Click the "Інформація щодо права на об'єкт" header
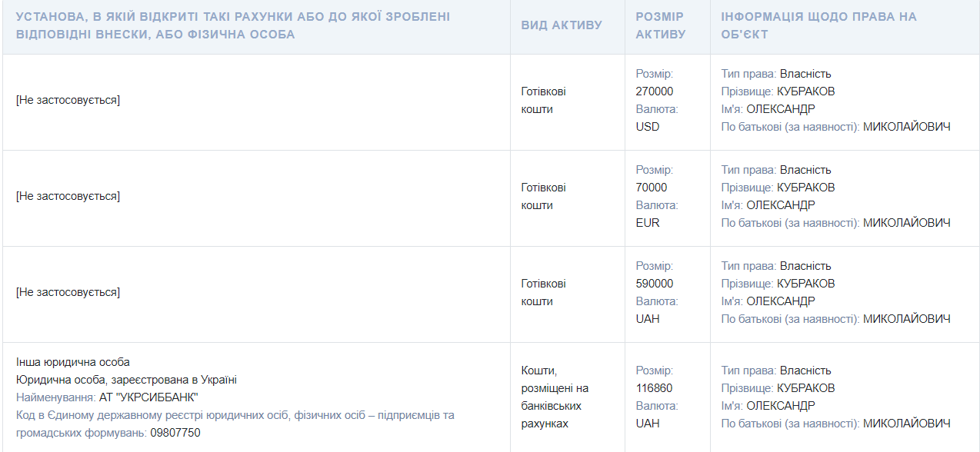The width and height of the screenshot is (980, 452). [x=818, y=25]
